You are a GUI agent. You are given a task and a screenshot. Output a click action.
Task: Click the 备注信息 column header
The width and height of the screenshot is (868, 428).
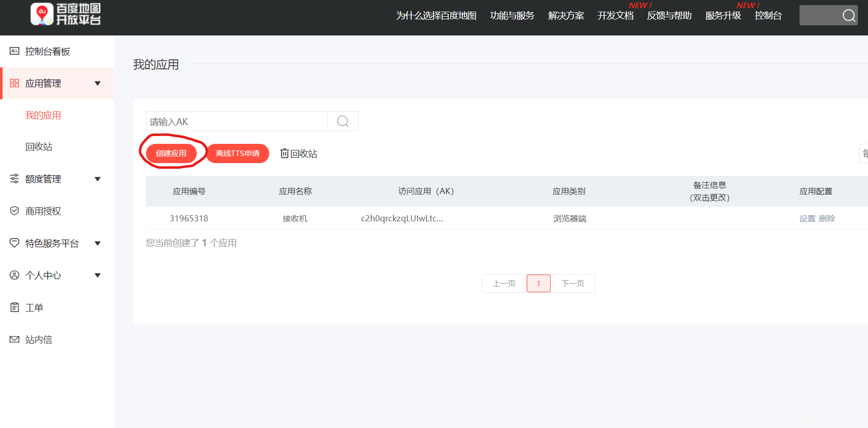[x=710, y=191]
